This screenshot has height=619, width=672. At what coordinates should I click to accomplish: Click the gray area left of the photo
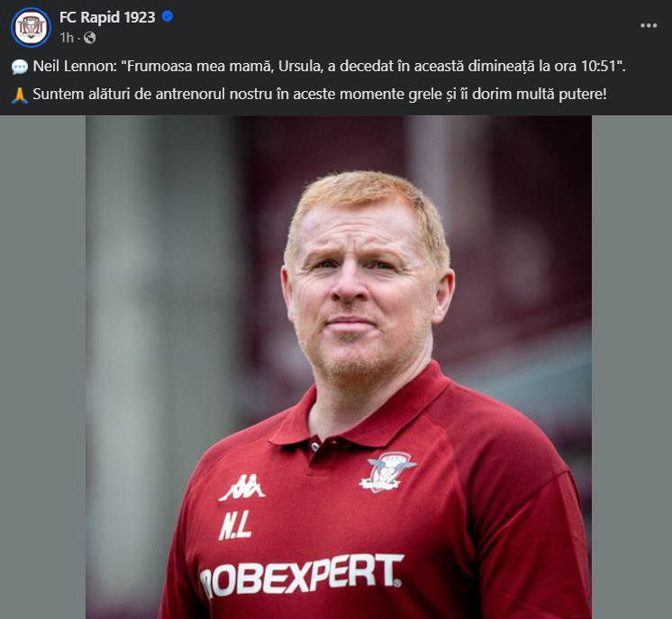43,367
